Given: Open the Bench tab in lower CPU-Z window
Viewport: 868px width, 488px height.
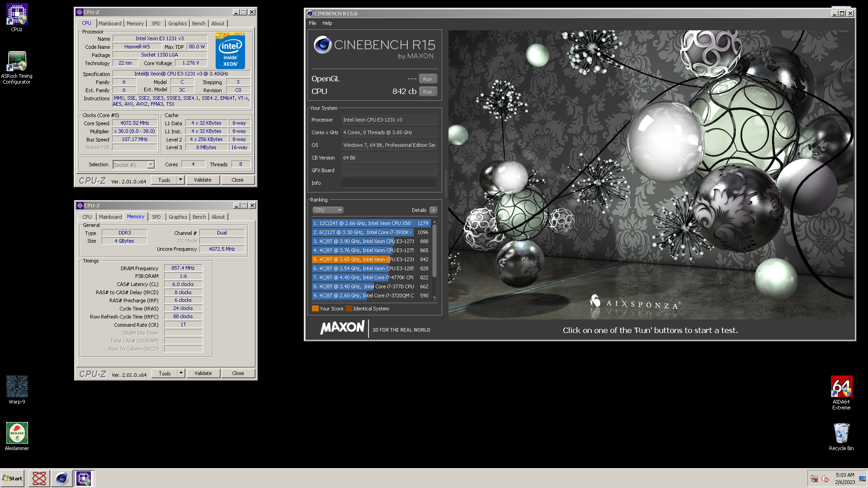Looking at the screenshot, I should pyautogui.click(x=199, y=217).
